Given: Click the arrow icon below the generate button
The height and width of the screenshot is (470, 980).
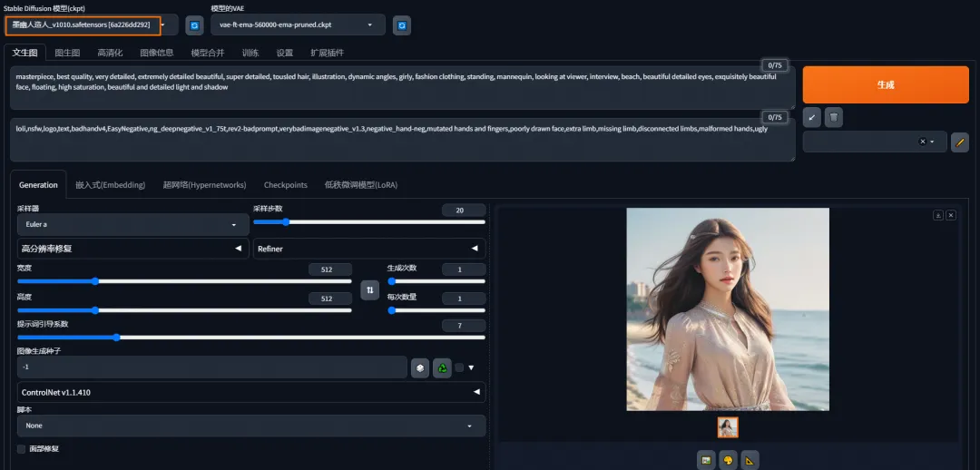Looking at the screenshot, I should pyautogui.click(x=811, y=117).
